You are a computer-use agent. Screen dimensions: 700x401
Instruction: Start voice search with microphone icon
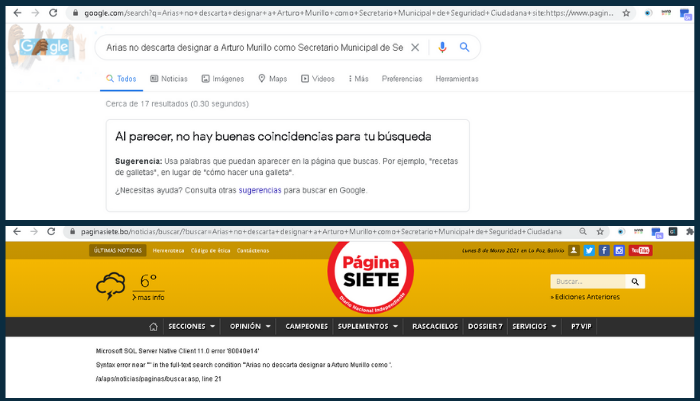442,47
